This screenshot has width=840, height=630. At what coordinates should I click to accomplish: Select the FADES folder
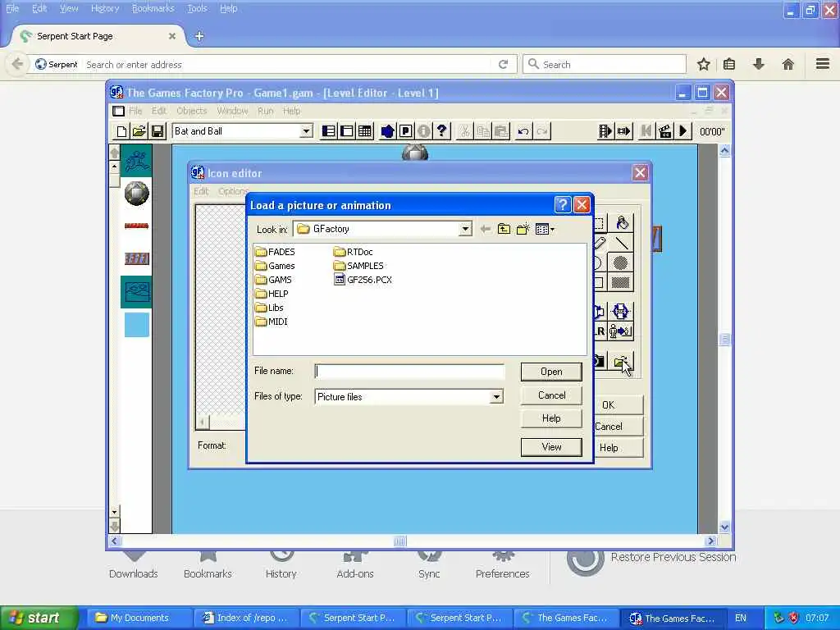click(x=276, y=252)
